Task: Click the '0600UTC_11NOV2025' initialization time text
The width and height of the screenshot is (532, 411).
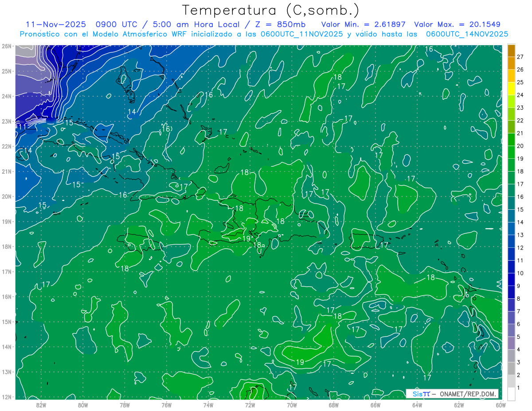Action: coord(301,34)
